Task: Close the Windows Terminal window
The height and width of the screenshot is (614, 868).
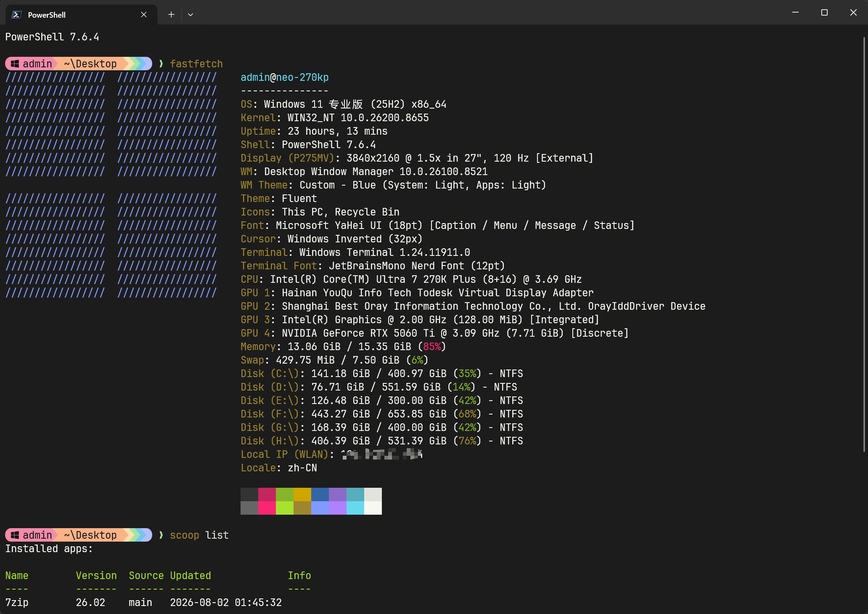Action: pos(853,12)
